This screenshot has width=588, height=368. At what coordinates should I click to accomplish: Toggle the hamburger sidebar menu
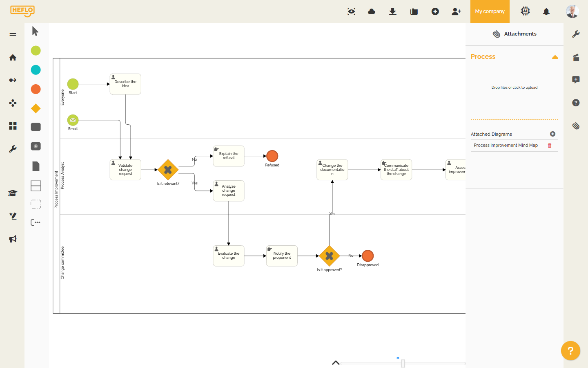click(13, 34)
